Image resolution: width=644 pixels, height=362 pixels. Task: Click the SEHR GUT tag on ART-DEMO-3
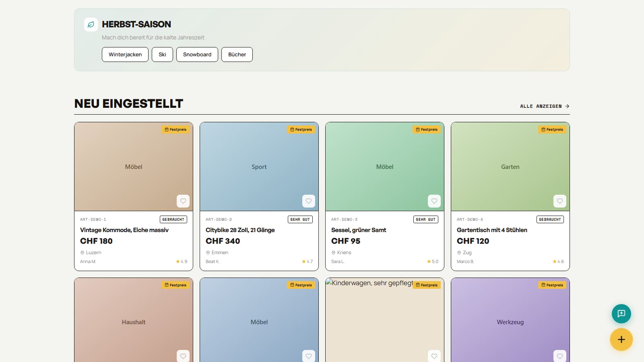(426, 220)
